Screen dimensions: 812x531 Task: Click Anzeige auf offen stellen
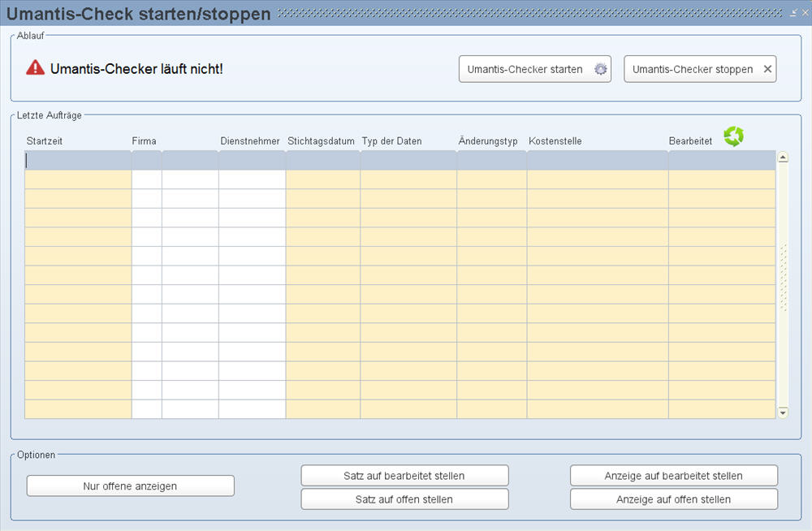point(674,499)
